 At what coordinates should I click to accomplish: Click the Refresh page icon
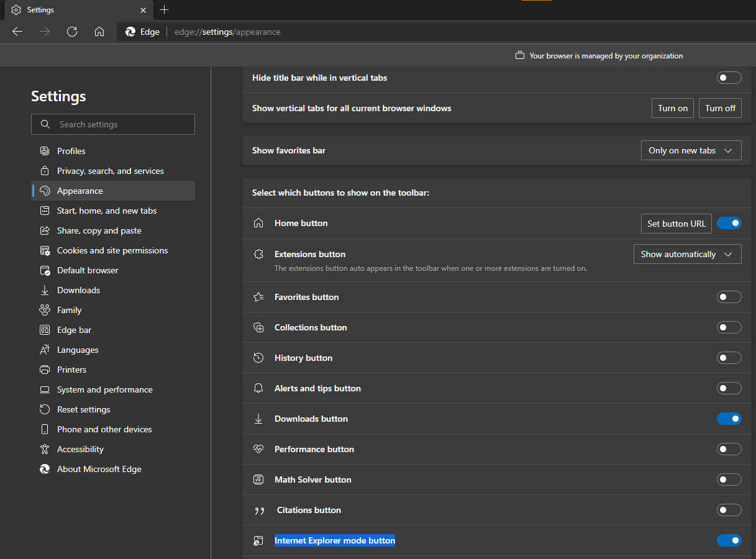[72, 32]
